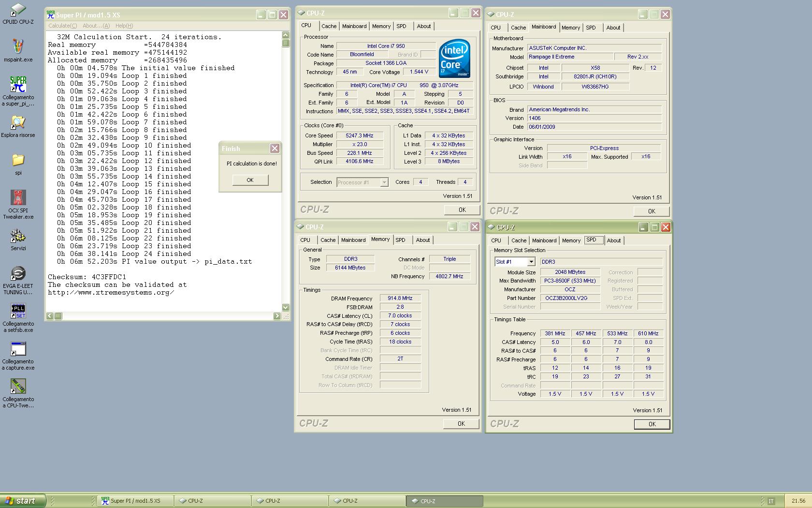Click the Checksum: 4C3FFDC1 line

(x=87, y=277)
